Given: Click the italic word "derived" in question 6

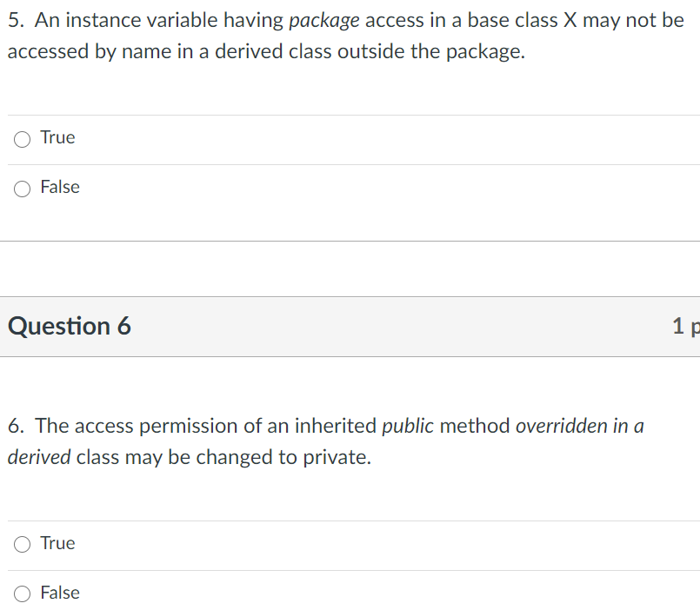Looking at the screenshot, I should coord(38,457).
